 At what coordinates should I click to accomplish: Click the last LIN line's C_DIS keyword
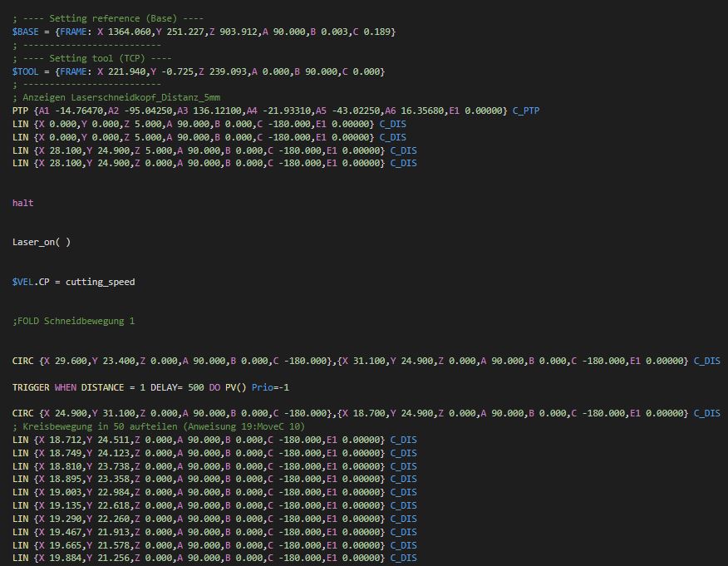[x=403, y=559]
